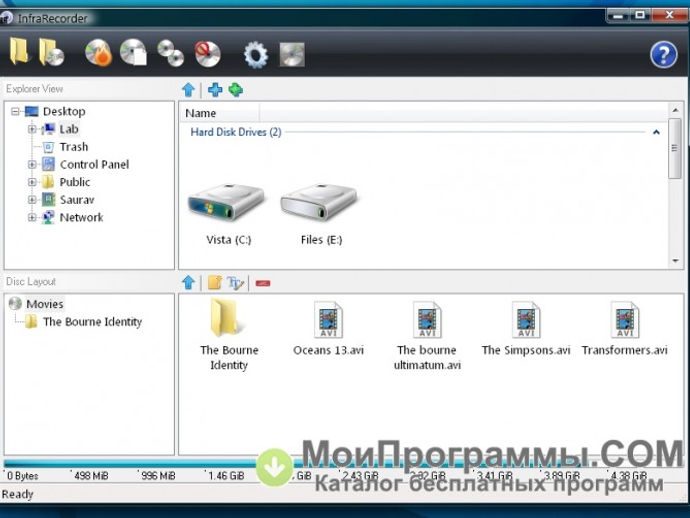Select The bourne ultimatum.avi file
Viewport: 690px width, 518px height.
(x=427, y=335)
